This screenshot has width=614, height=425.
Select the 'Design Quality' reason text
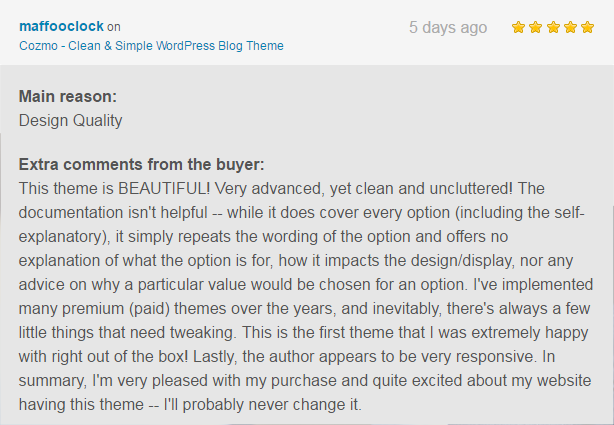tap(70, 121)
